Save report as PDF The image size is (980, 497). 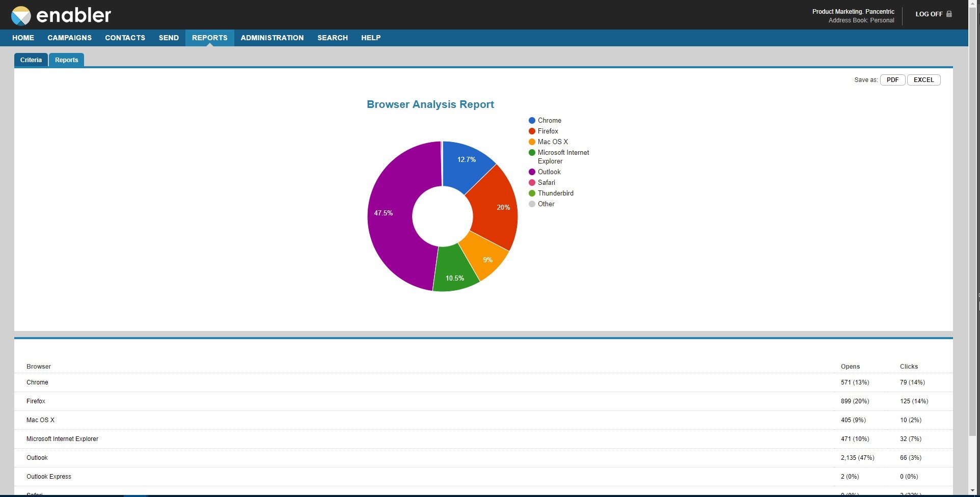[x=892, y=80]
